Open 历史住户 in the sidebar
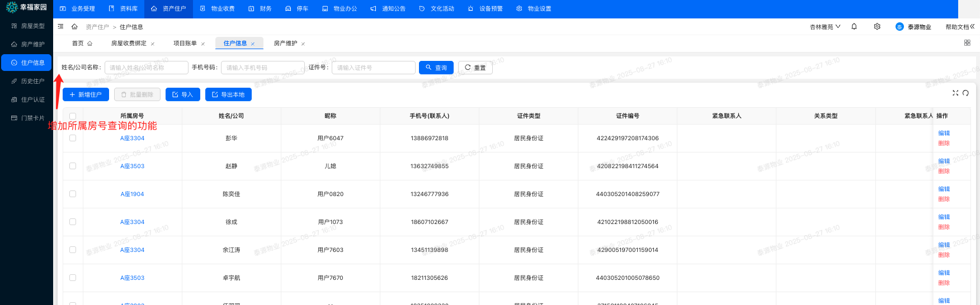 [32, 81]
